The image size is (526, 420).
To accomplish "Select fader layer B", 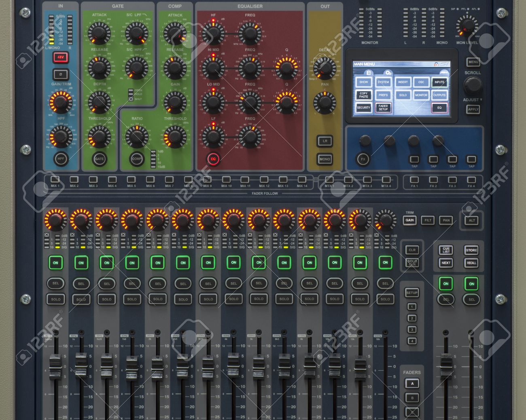I will tap(412, 398).
